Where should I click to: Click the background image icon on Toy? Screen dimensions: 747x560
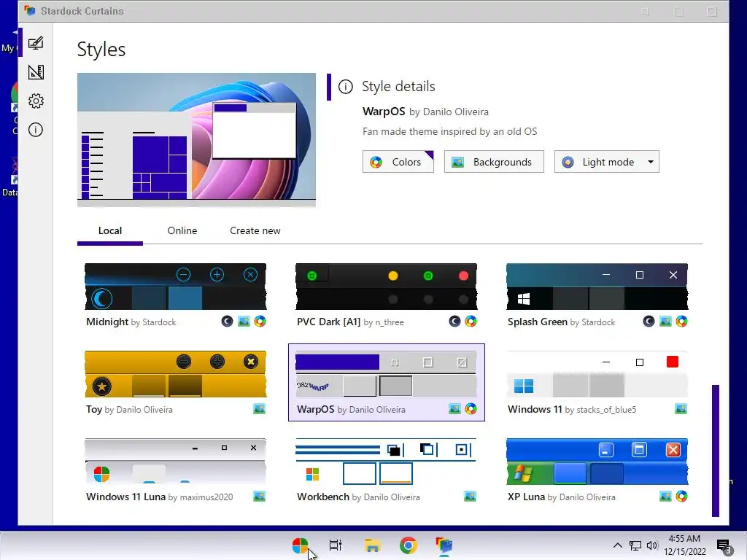259,409
